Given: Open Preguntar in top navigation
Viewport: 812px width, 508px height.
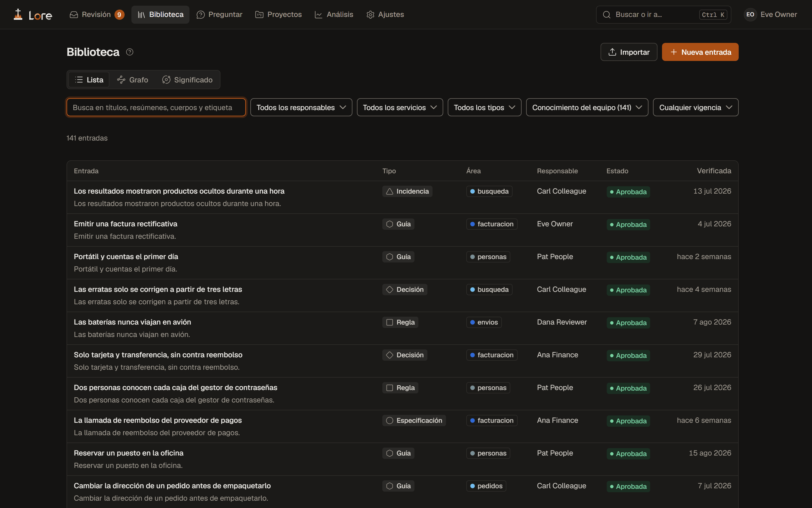Looking at the screenshot, I should [219, 14].
